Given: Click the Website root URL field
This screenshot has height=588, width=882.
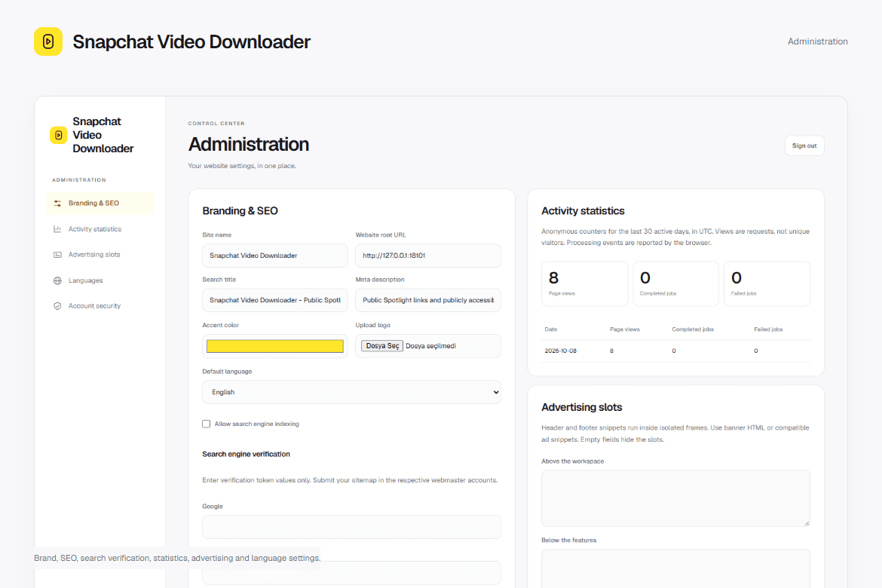Looking at the screenshot, I should coord(428,256).
